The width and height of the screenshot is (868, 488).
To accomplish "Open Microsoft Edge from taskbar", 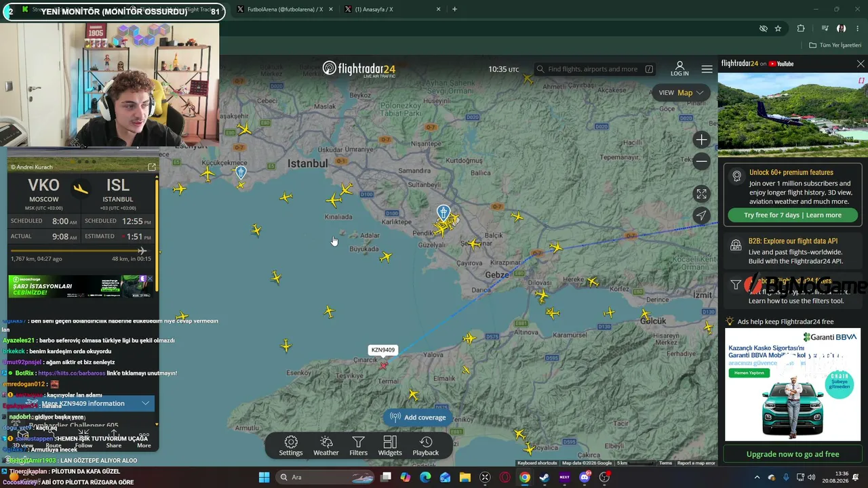I will [x=425, y=477].
